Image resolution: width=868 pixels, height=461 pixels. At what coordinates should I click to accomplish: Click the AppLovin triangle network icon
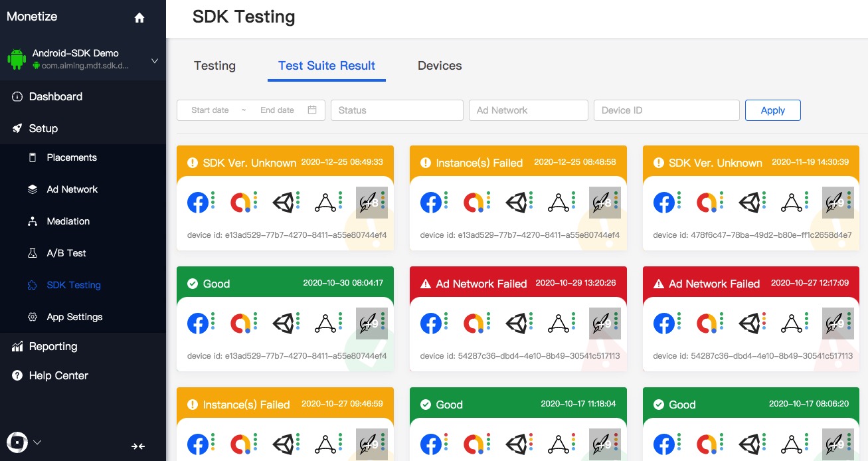327,202
